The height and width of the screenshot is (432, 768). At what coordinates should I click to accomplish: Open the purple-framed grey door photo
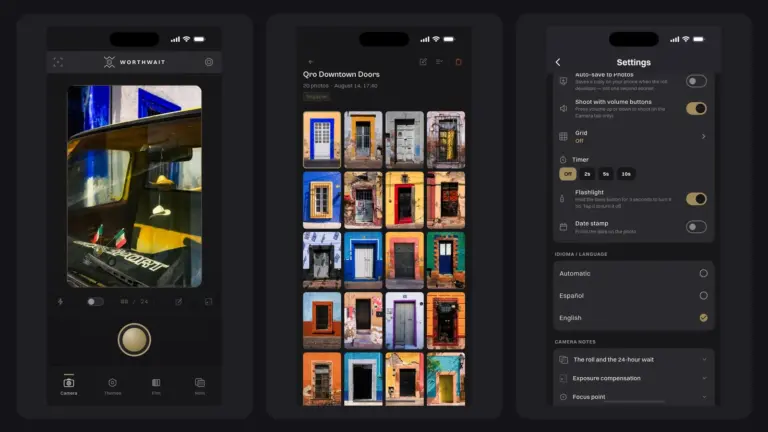(x=405, y=321)
